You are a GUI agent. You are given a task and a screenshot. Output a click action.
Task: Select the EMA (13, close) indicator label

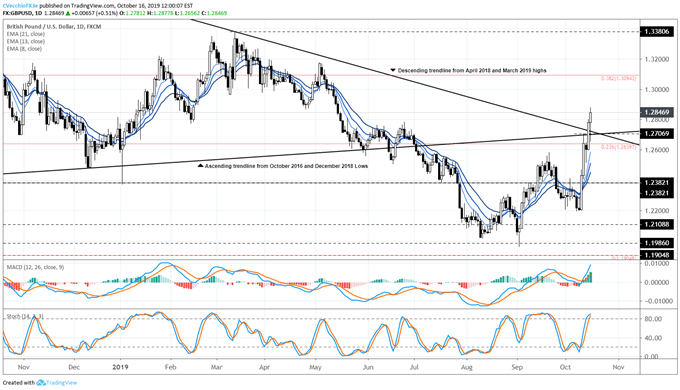[25, 41]
